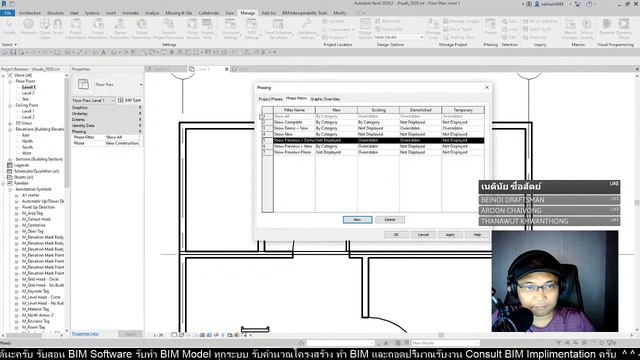Image resolution: width=640 pixels, height=360 pixels.
Task: Click the Help button in Phasing dialog
Action: (477, 235)
